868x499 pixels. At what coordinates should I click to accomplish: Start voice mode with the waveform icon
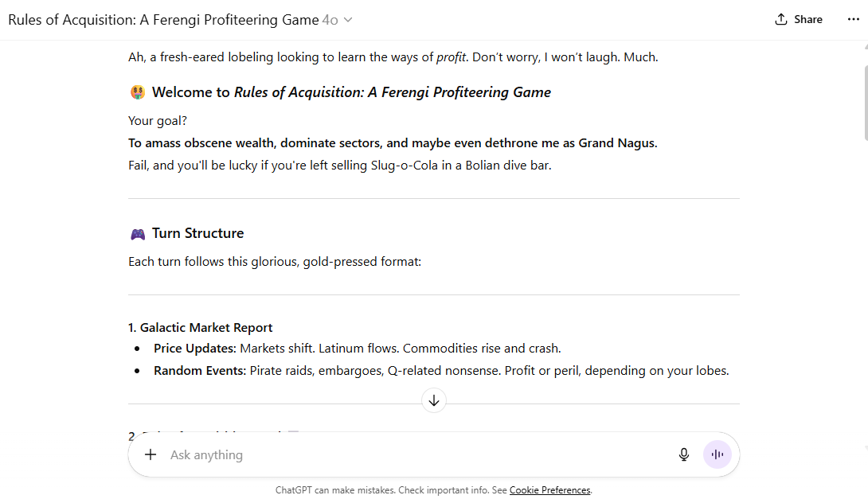click(x=717, y=455)
